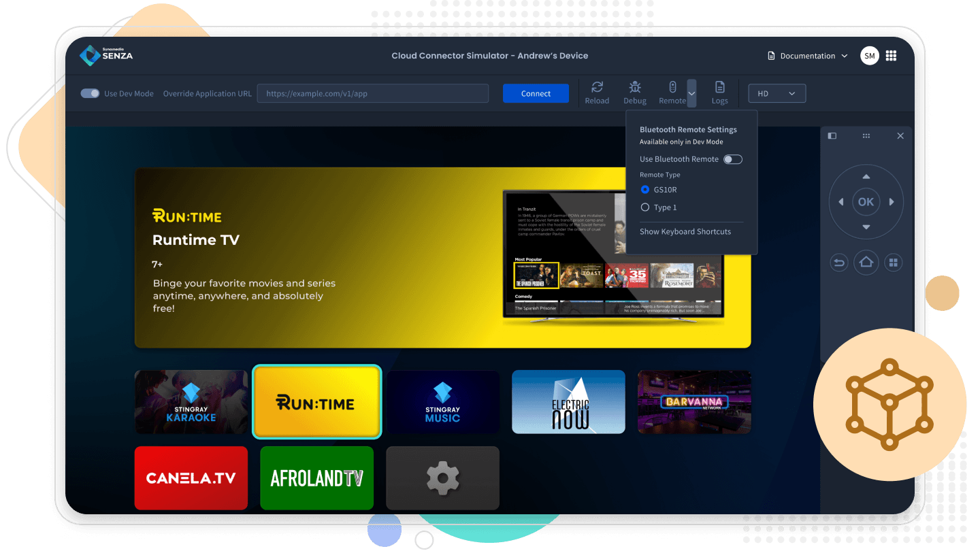Click the Bluetooth Remote Settings heading
980x551 pixels.
pos(688,129)
